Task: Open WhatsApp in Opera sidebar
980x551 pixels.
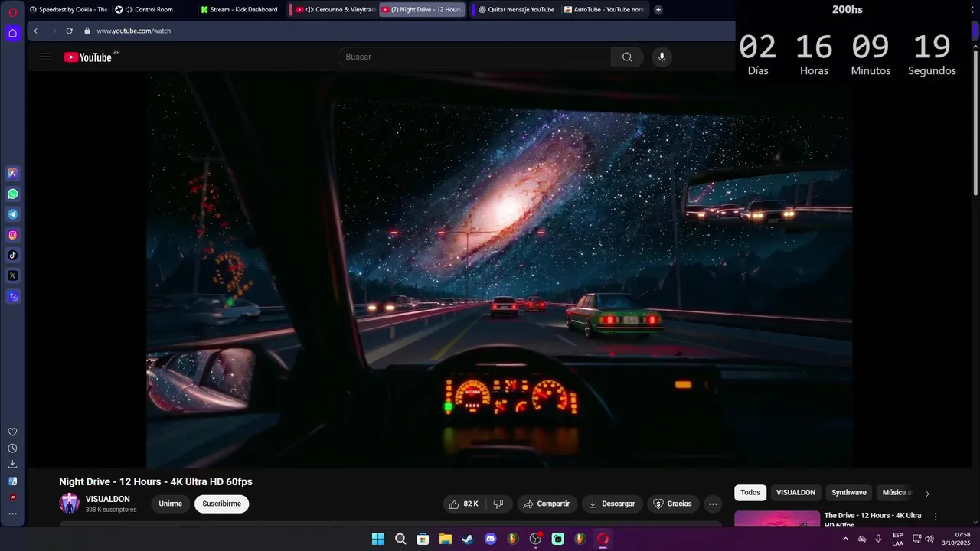Action: (x=12, y=194)
